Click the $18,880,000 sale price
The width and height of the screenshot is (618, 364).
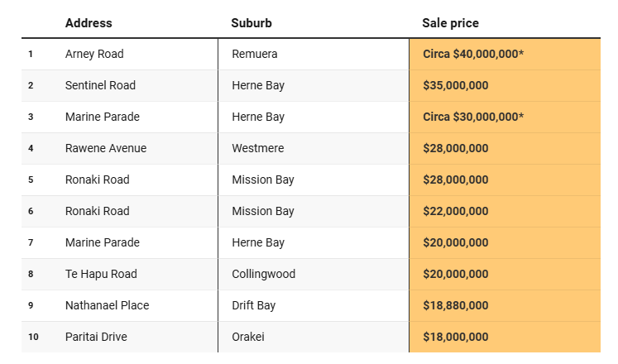456,305
